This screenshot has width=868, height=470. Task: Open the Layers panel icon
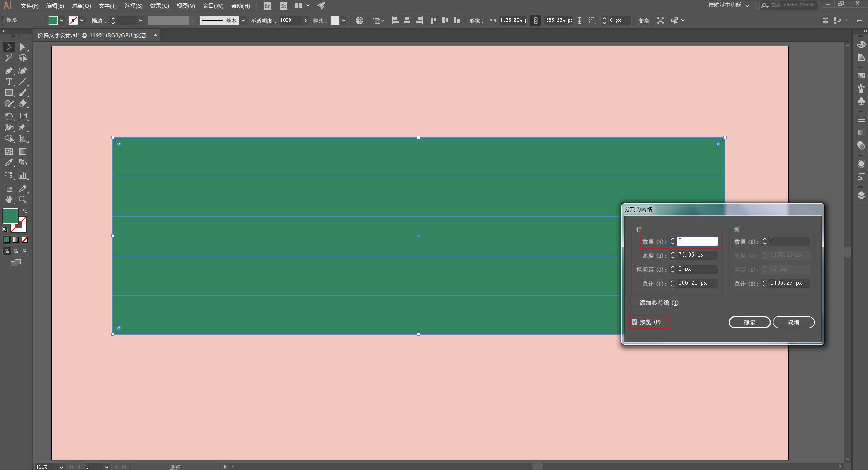(861, 195)
